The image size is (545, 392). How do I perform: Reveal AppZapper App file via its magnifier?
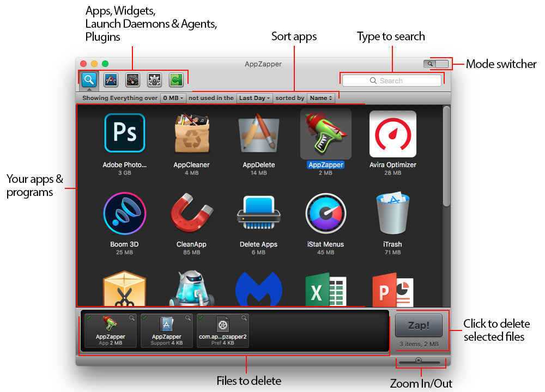(x=132, y=318)
